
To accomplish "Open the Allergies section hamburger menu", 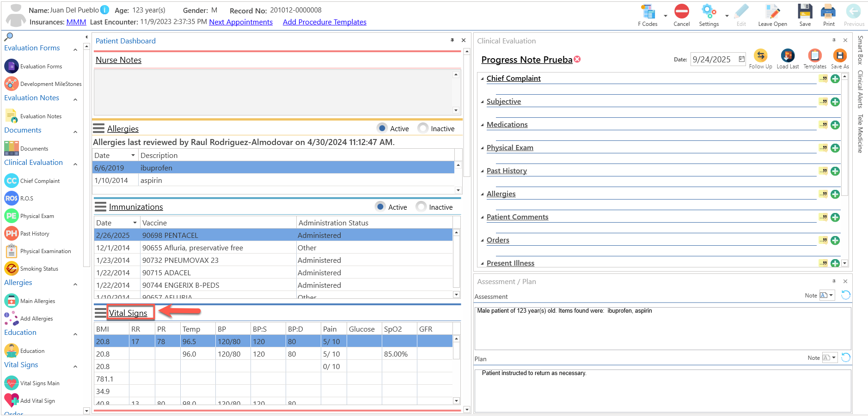I will click(99, 128).
